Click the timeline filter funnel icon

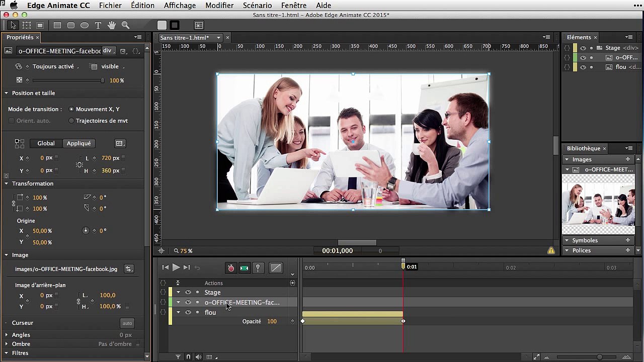(x=178, y=357)
